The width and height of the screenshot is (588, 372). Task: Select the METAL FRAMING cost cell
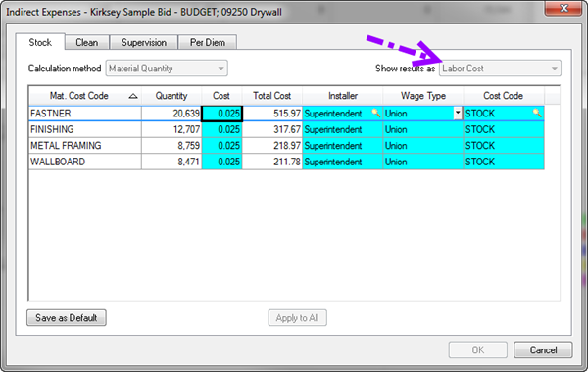pos(222,146)
